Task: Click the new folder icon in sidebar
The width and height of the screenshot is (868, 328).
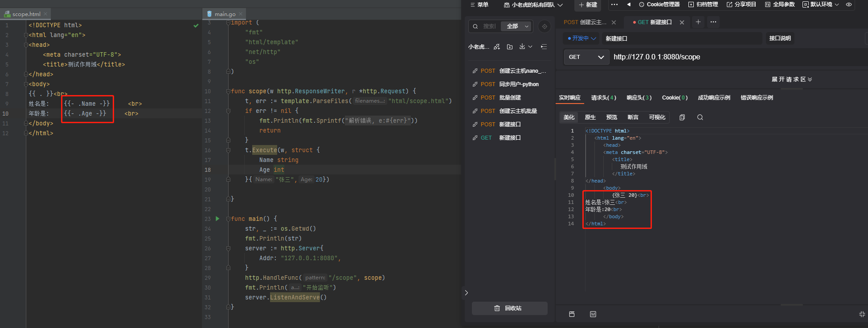Action: (510, 46)
